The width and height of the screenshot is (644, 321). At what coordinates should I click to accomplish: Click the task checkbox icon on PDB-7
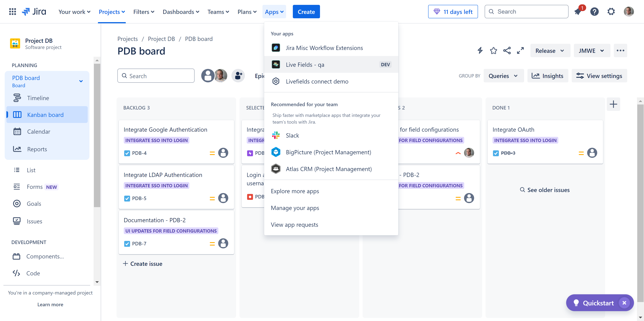tap(127, 244)
